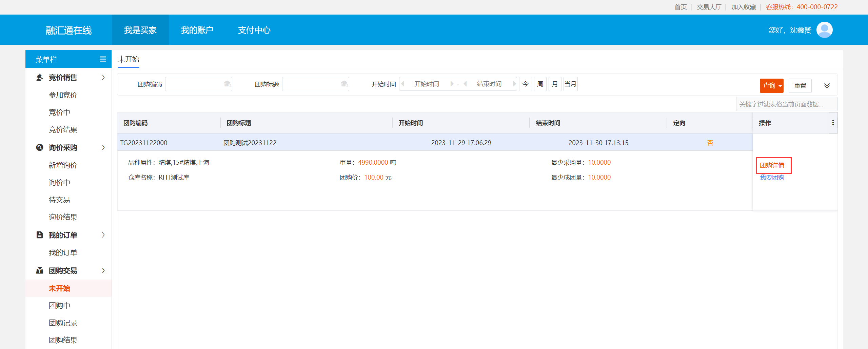
Task: Click the 开始时间 start date field
Action: click(427, 84)
